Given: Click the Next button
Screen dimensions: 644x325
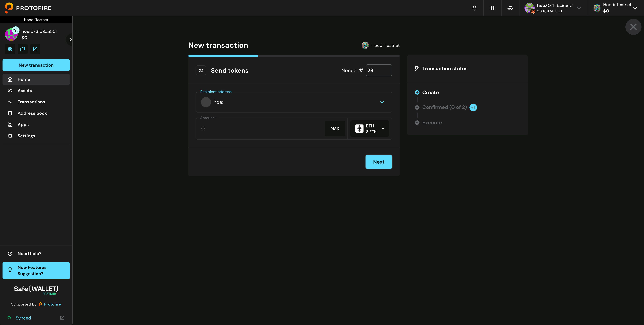Looking at the screenshot, I should click(378, 162).
